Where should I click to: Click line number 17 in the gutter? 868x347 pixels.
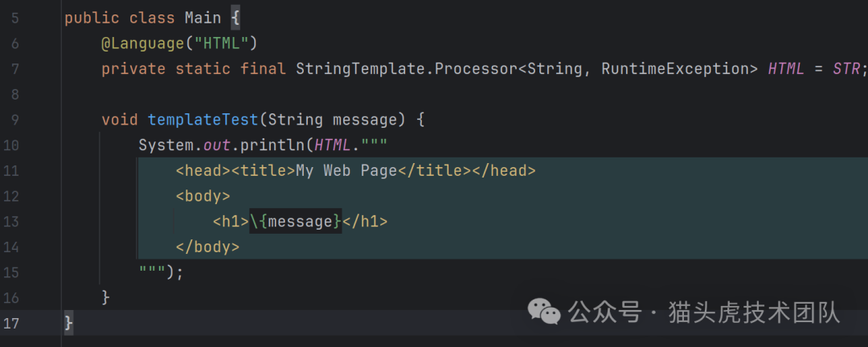[11, 323]
